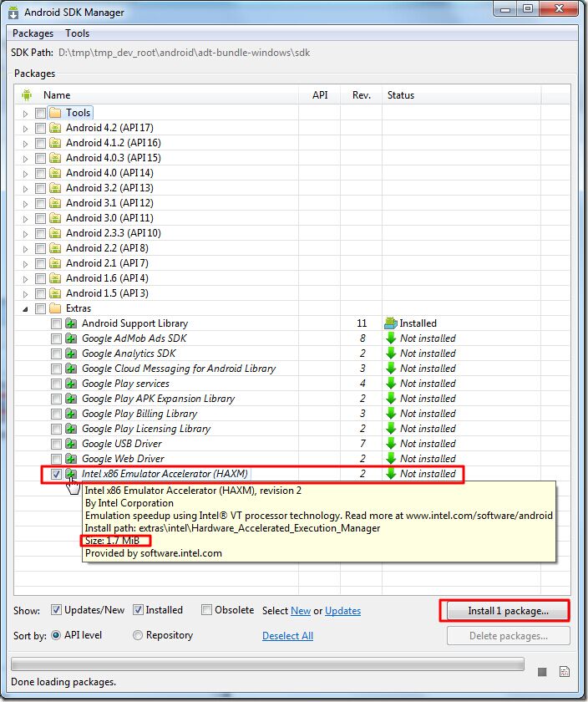Click the Name column header
Screen dimensions: 588x702
coord(57,95)
